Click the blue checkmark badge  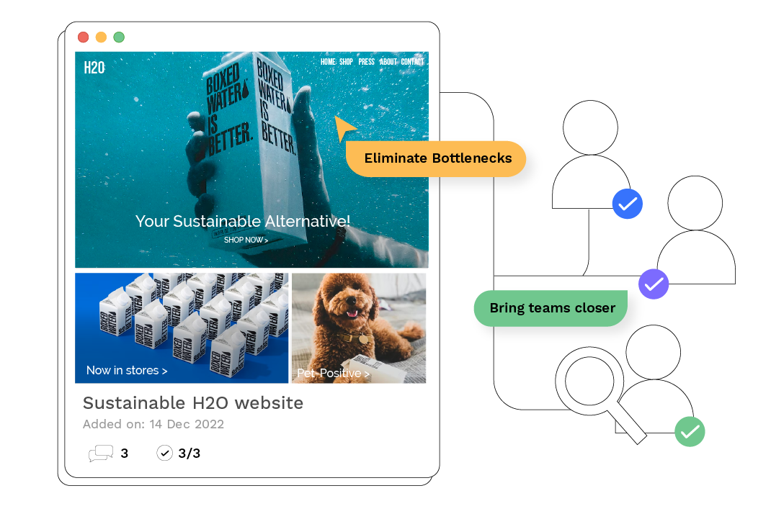(628, 203)
